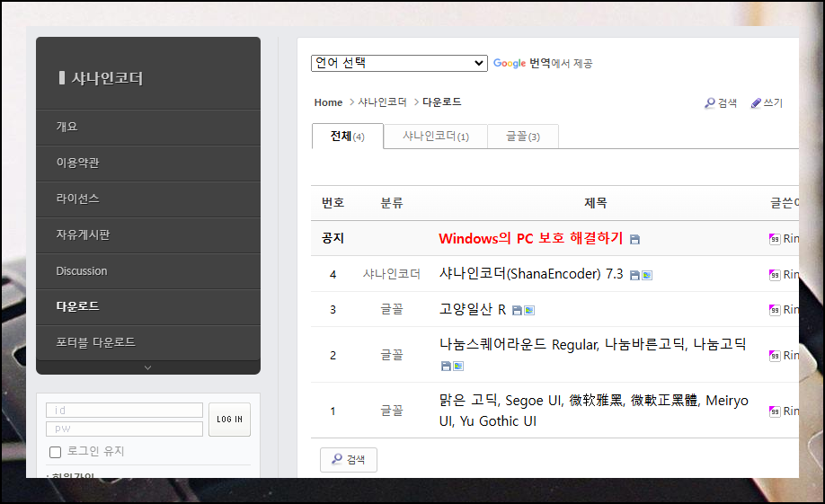Open the notice Windows의 PC 보호 해결하기
The image size is (825, 504).
(531, 238)
